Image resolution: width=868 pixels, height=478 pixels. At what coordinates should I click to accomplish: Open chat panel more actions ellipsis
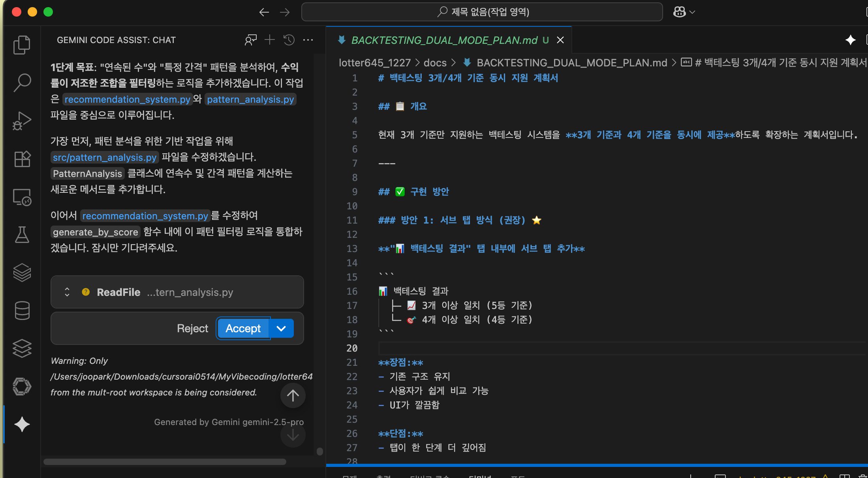click(x=308, y=40)
